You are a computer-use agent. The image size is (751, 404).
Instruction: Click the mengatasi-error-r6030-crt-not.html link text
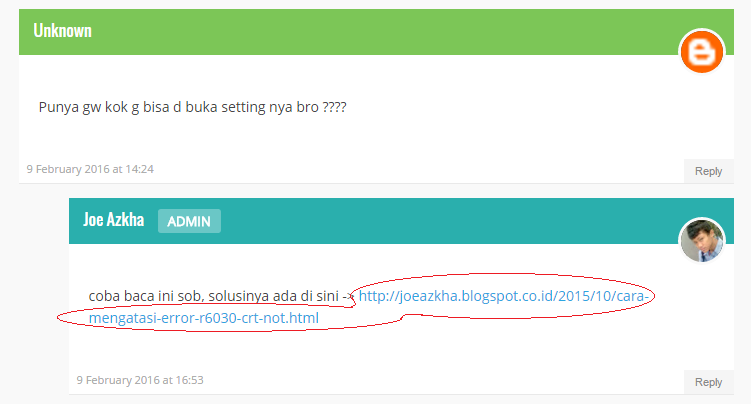pos(204,318)
